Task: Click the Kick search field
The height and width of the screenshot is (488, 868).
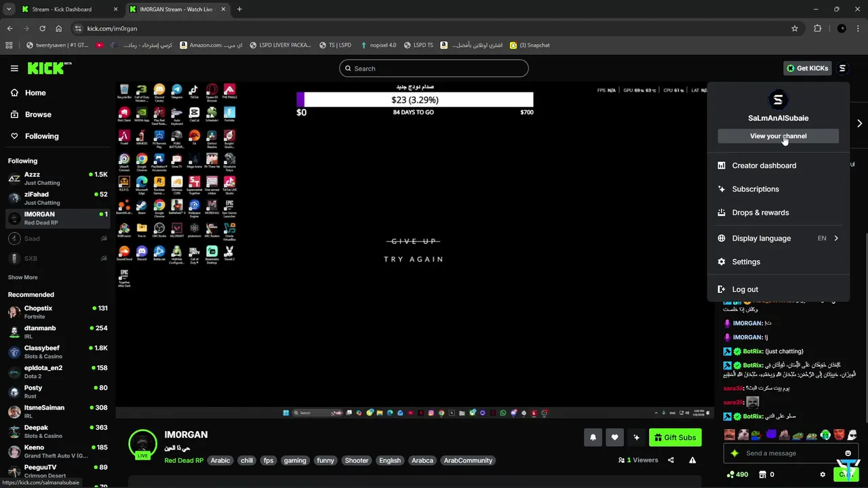Action: pos(434,68)
